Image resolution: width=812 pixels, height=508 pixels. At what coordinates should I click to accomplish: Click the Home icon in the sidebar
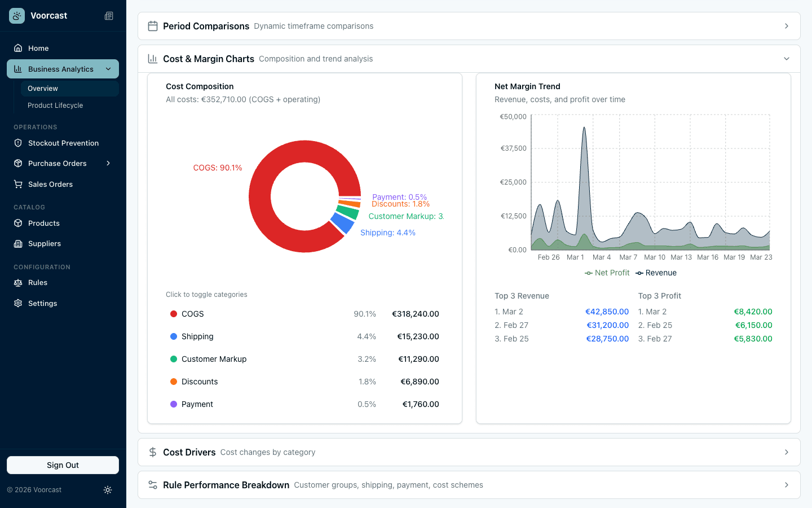coord(17,48)
